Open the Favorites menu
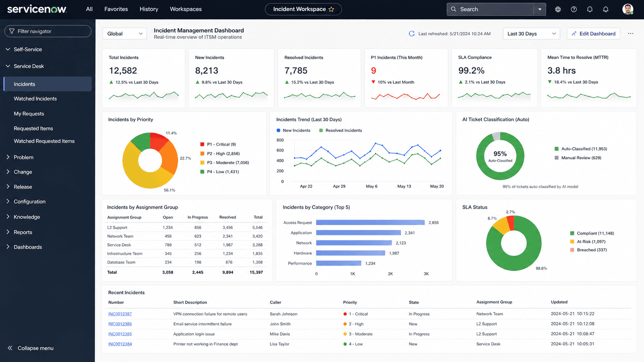Viewport: 644px width, 362px height. pyautogui.click(x=116, y=9)
